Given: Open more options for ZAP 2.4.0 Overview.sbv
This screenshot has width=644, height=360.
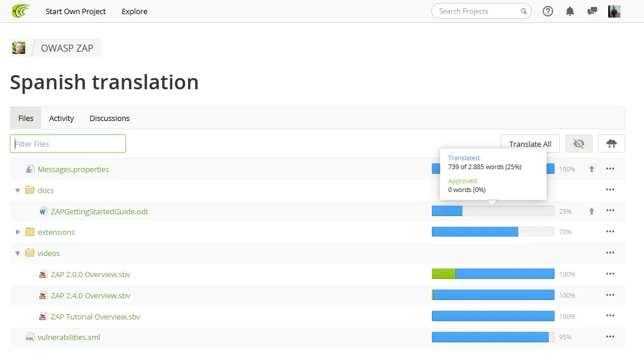Looking at the screenshot, I should 610,295.
